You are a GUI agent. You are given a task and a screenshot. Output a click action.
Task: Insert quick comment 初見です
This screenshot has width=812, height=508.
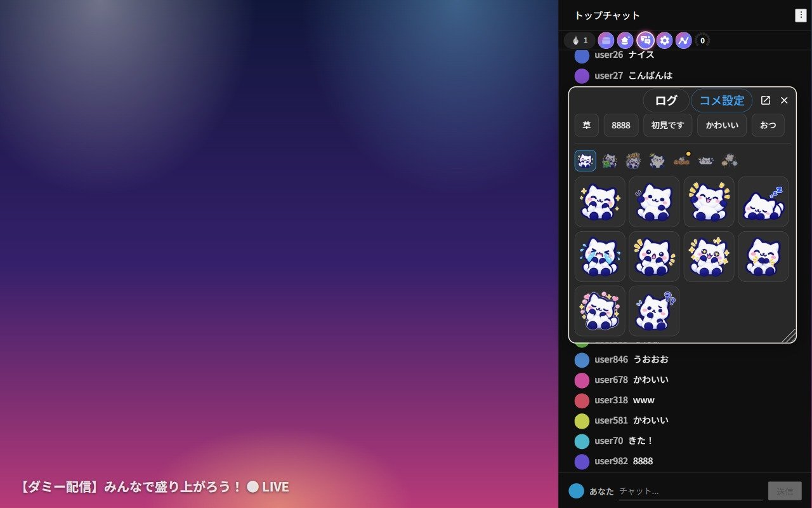(668, 125)
